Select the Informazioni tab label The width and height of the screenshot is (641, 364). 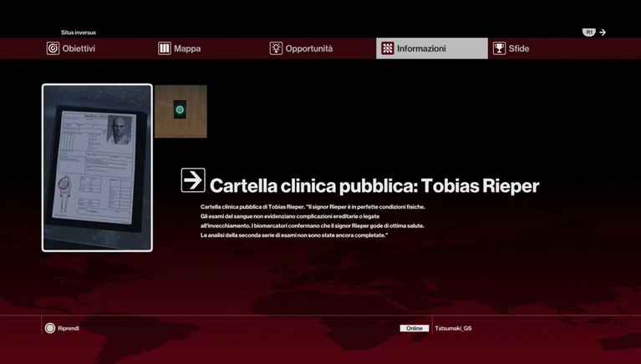421,48
